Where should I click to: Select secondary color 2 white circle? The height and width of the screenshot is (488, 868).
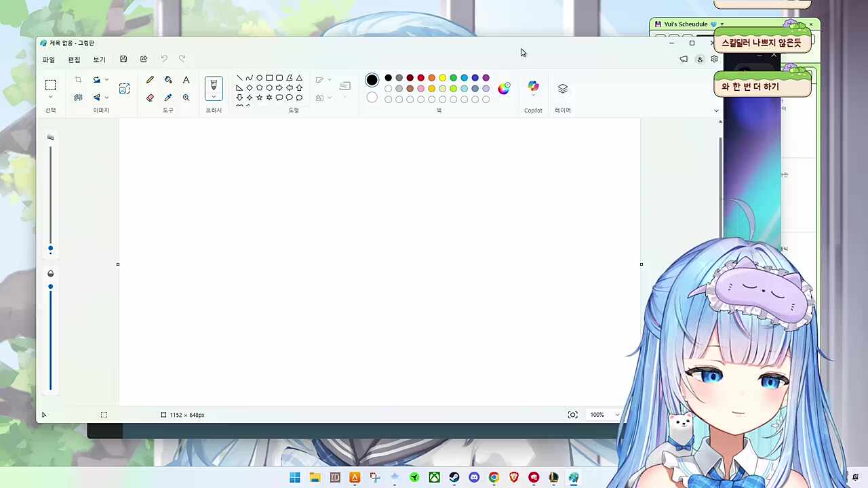372,98
